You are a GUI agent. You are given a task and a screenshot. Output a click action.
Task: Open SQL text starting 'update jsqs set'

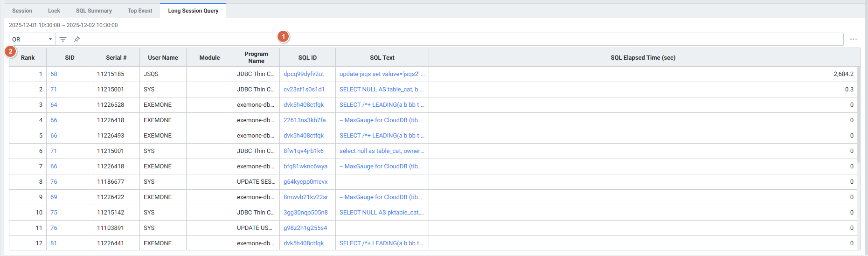click(382, 74)
